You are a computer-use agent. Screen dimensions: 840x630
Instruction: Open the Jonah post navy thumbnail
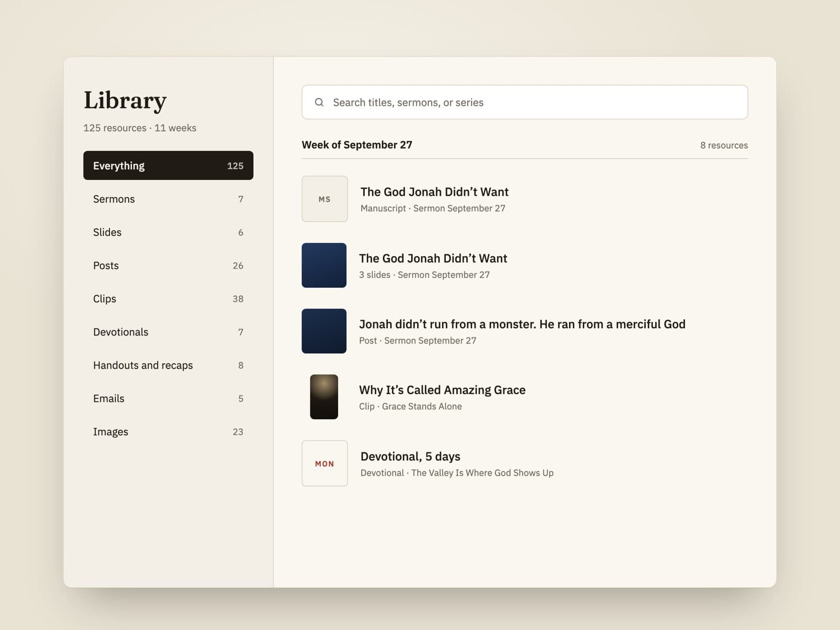(324, 331)
